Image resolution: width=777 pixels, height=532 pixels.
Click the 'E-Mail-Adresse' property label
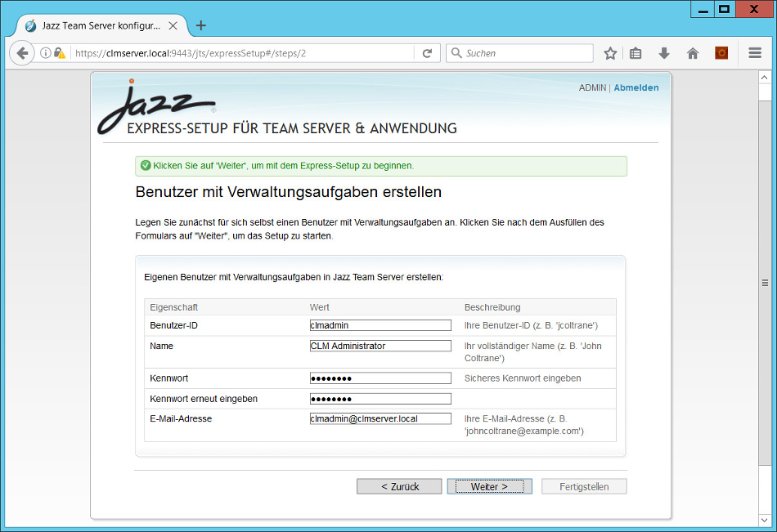click(181, 418)
